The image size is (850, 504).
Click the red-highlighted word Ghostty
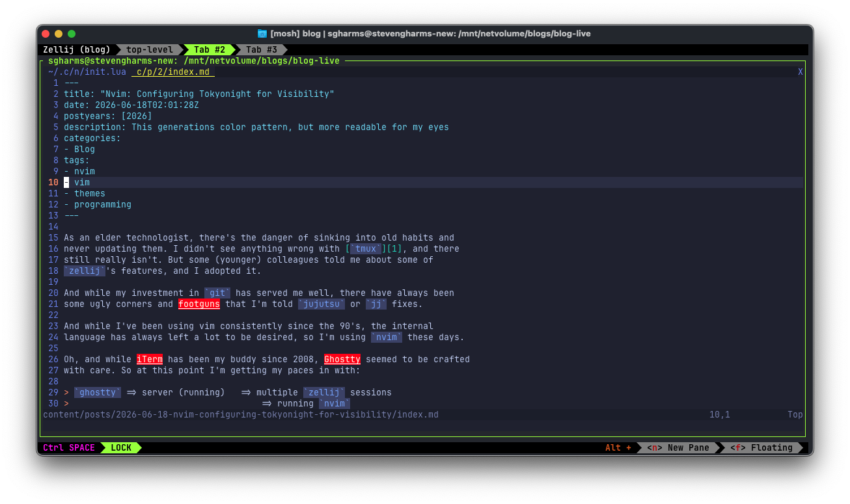(342, 359)
